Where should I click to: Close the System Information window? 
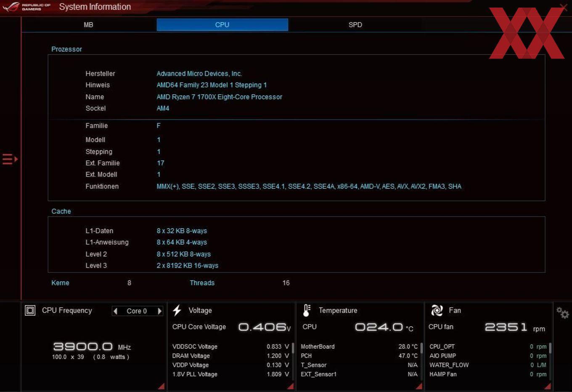pos(564,7)
